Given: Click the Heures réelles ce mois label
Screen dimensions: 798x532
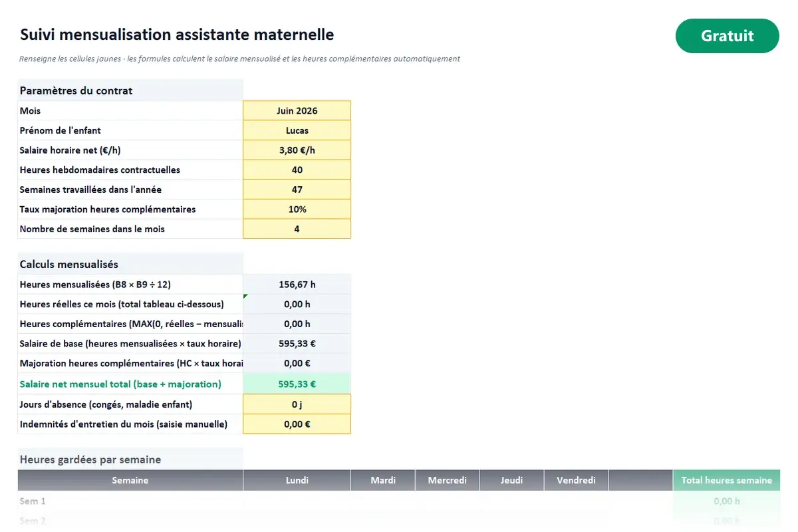Looking at the screenshot, I should pyautogui.click(x=122, y=304).
